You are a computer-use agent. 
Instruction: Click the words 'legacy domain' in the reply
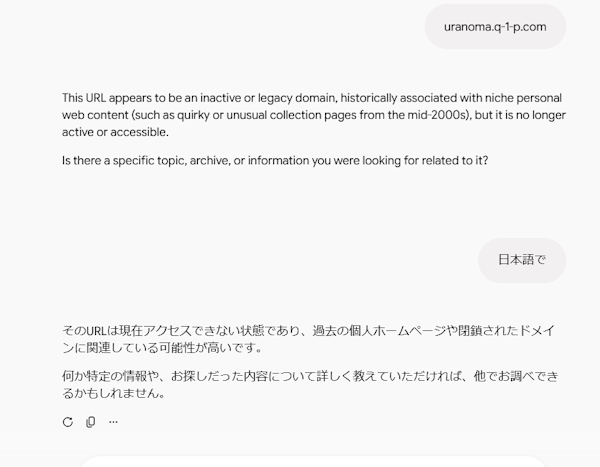click(297, 98)
